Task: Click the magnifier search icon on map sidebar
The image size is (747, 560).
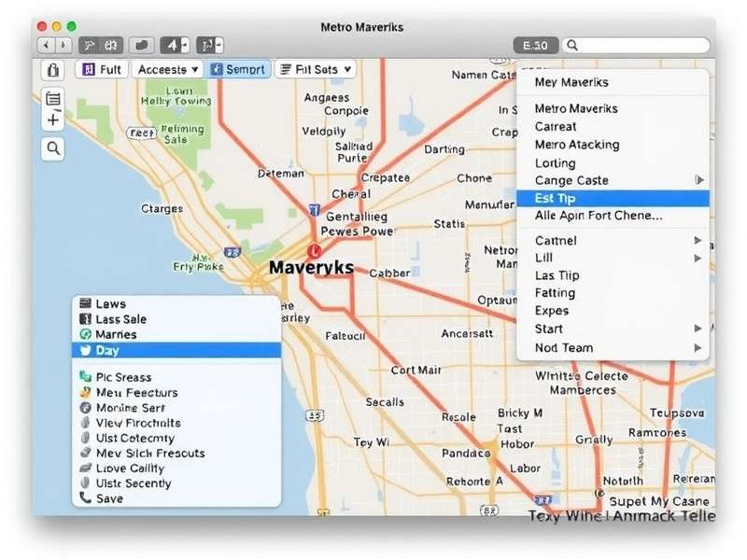Action: [x=53, y=147]
